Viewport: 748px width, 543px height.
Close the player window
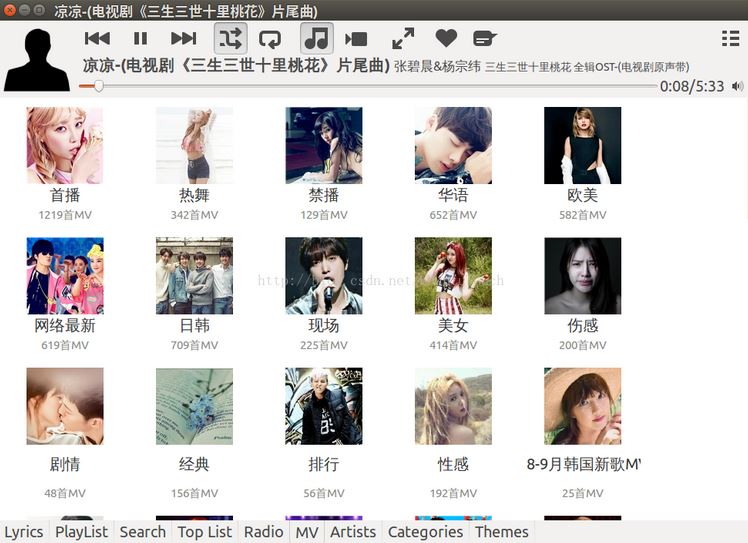click(10, 10)
